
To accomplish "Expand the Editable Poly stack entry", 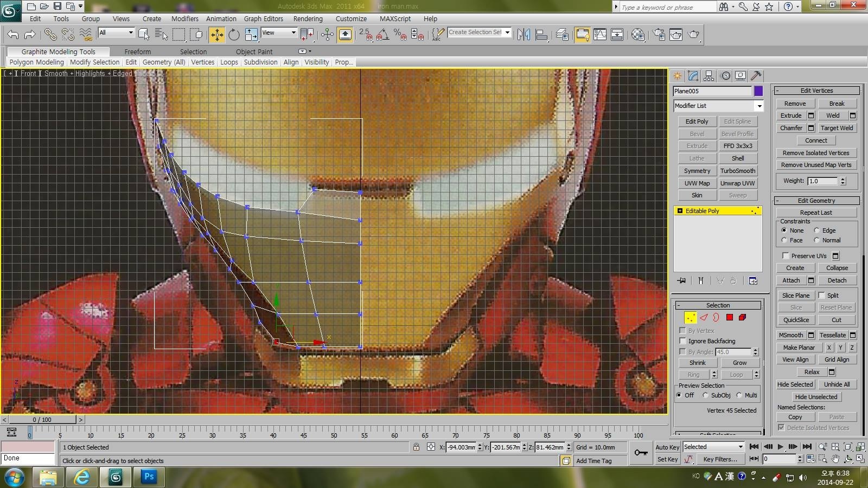I will (x=680, y=211).
